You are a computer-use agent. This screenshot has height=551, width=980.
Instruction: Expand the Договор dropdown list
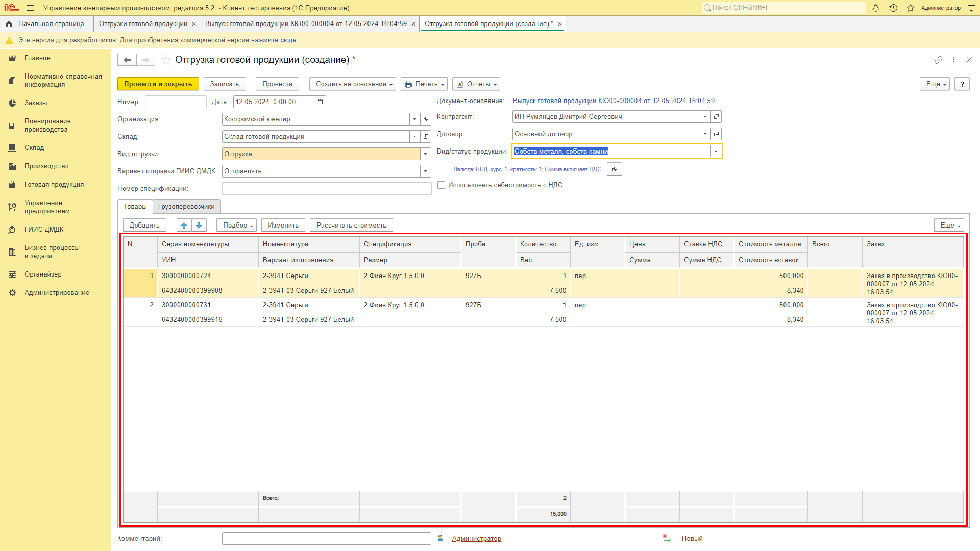pos(705,134)
